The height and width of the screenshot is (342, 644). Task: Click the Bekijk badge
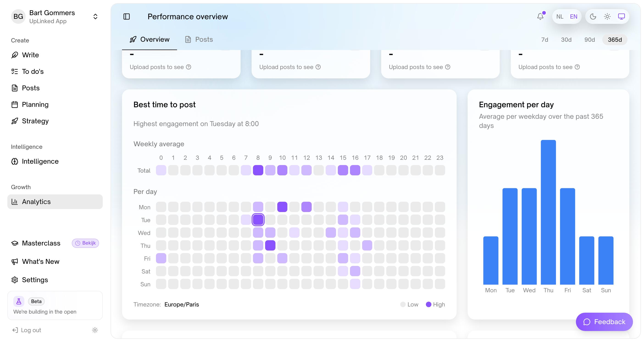(86, 243)
